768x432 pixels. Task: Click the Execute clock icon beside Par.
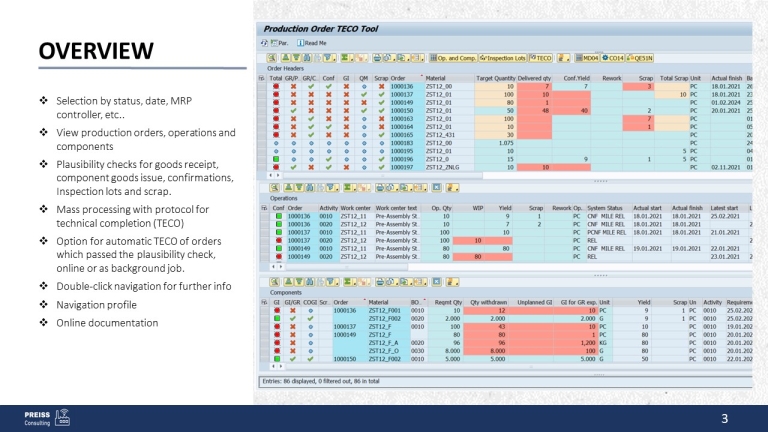(x=263, y=44)
